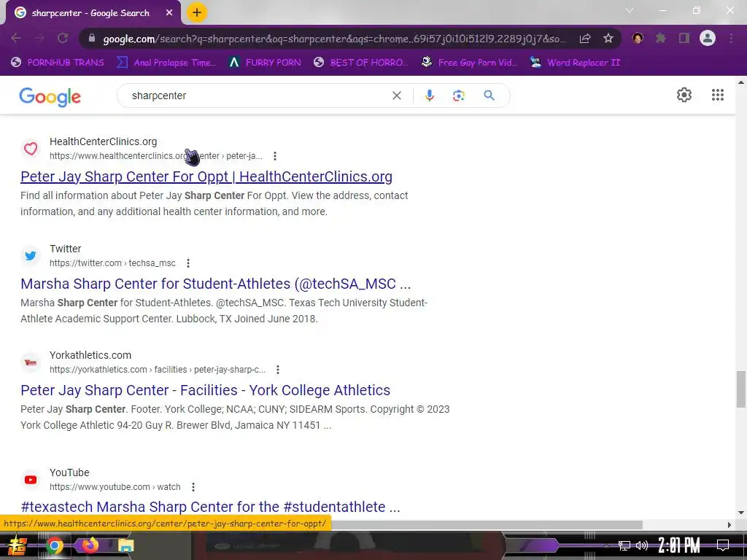Open #texastech Marsha Sharp Center YouTube link
747x560 pixels.
[x=210, y=507]
